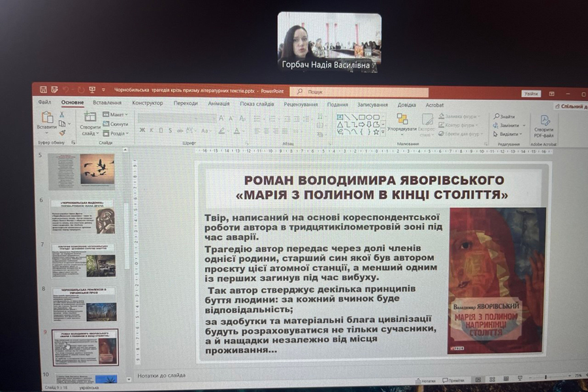Select the text box shape in shapes gallery
Viewport: 588px width, 392px height.
point(340,117)
